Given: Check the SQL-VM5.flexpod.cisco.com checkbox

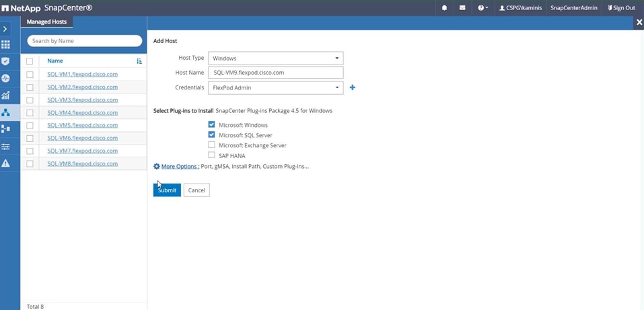Looking at the screenshot, I should [x=30, y=125].
